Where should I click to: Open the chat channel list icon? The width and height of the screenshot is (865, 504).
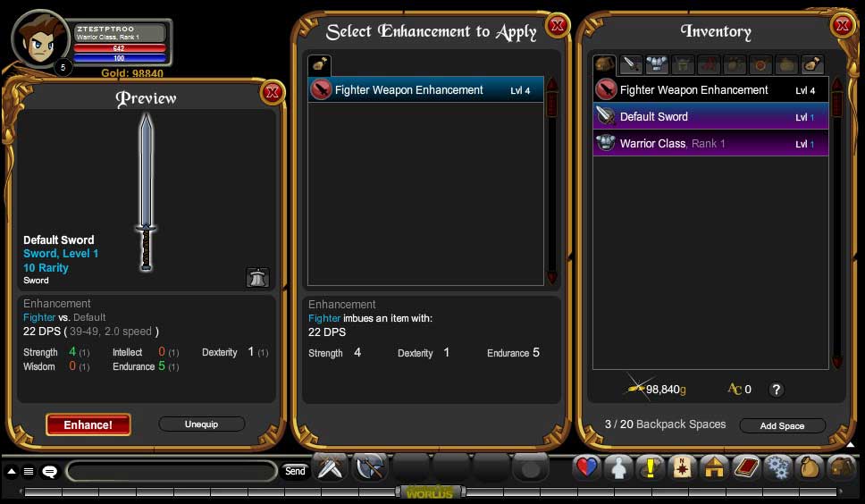coord(29,472)
